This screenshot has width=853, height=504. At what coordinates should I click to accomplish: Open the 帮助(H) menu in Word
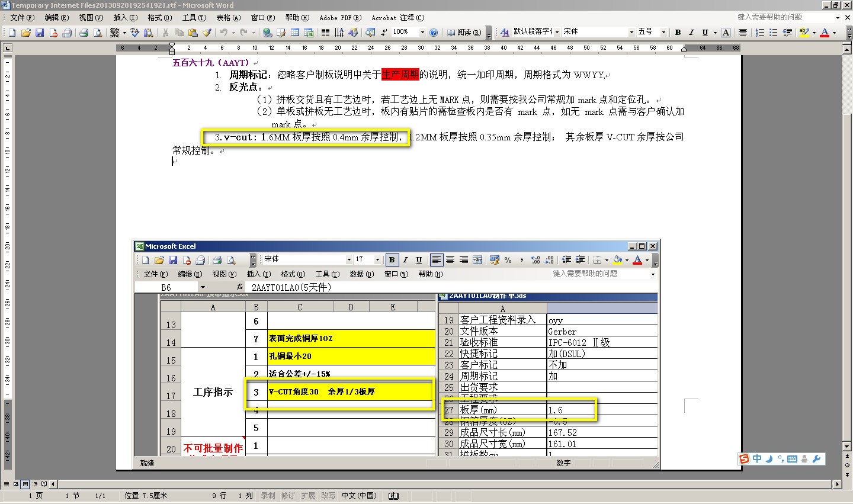tap(297, 18)
